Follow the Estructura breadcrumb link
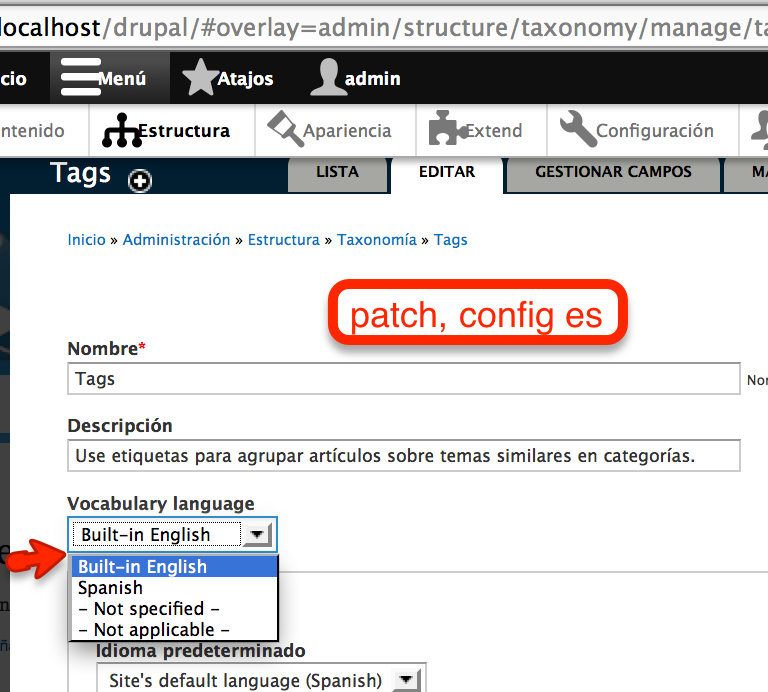 (x=284, y=239)
